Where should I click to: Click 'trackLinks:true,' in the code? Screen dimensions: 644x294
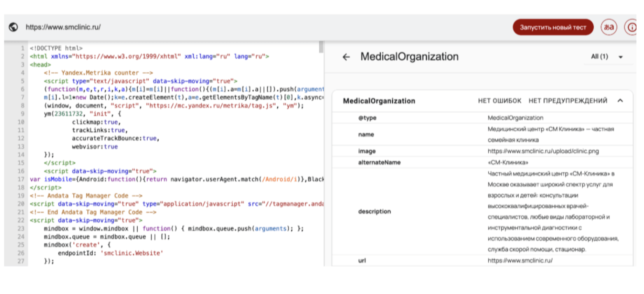pyautogui.click(x=100, y=130)
